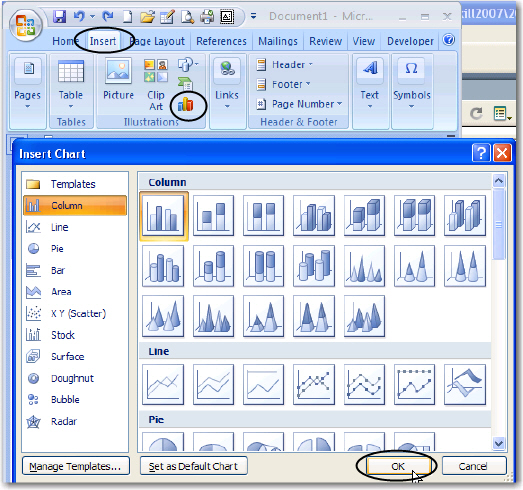Image resolution: width=523 pixels, height=490 pixels.
Task: Click the Print Preview toolbar icon
Action: click(x=187, y=16)
